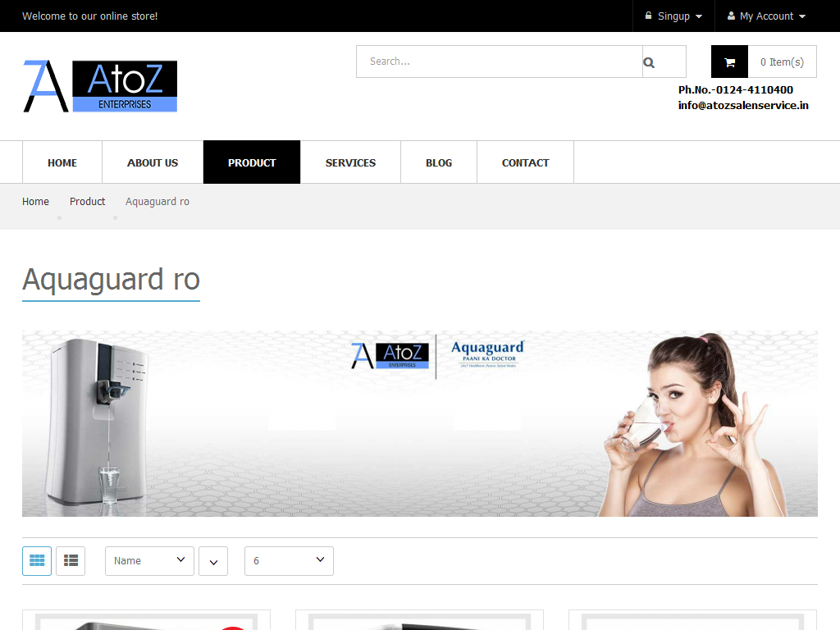
Task: Go to the HOME menu item
Action: pos(62,162)
